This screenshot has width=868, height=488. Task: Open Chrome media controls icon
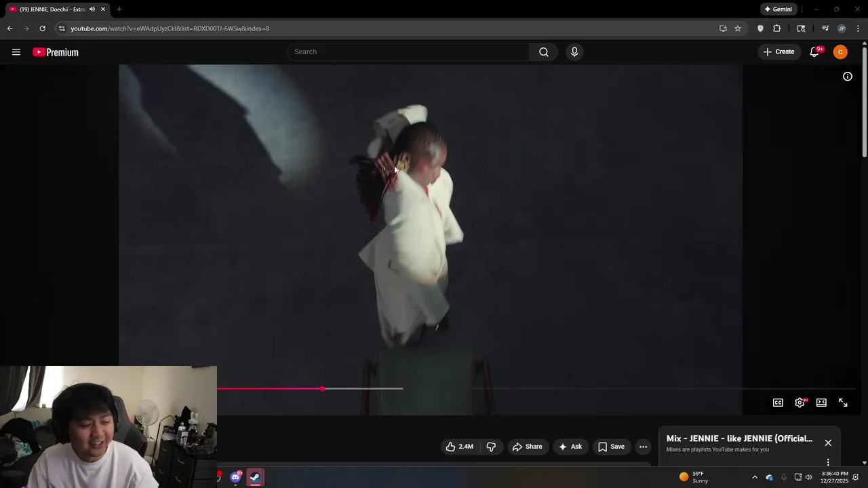coord(825,28)
